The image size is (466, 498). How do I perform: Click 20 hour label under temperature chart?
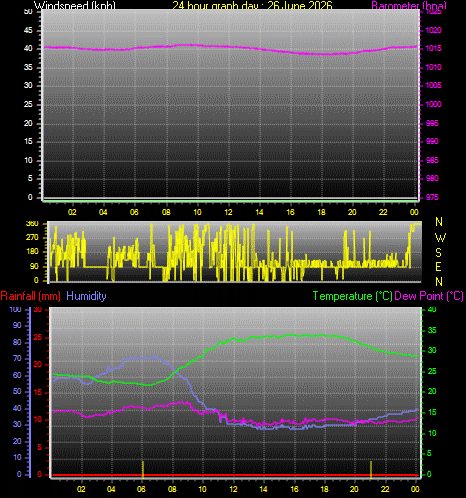click(x=354, y=489)
